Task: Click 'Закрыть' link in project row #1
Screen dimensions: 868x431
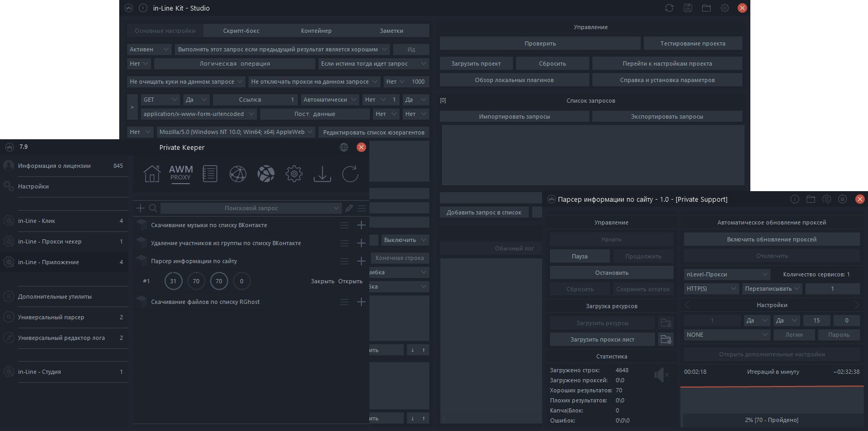Action: 322,281
